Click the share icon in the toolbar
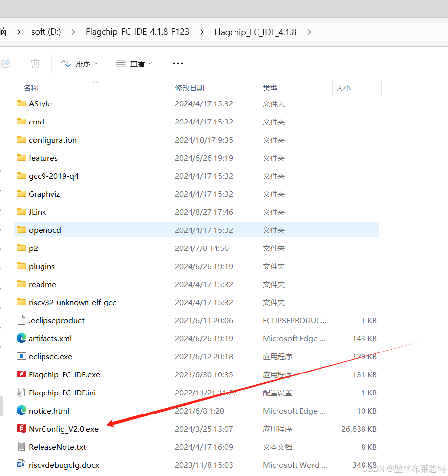The width and height of the screenshot is (448, 476). pos(6,63)
